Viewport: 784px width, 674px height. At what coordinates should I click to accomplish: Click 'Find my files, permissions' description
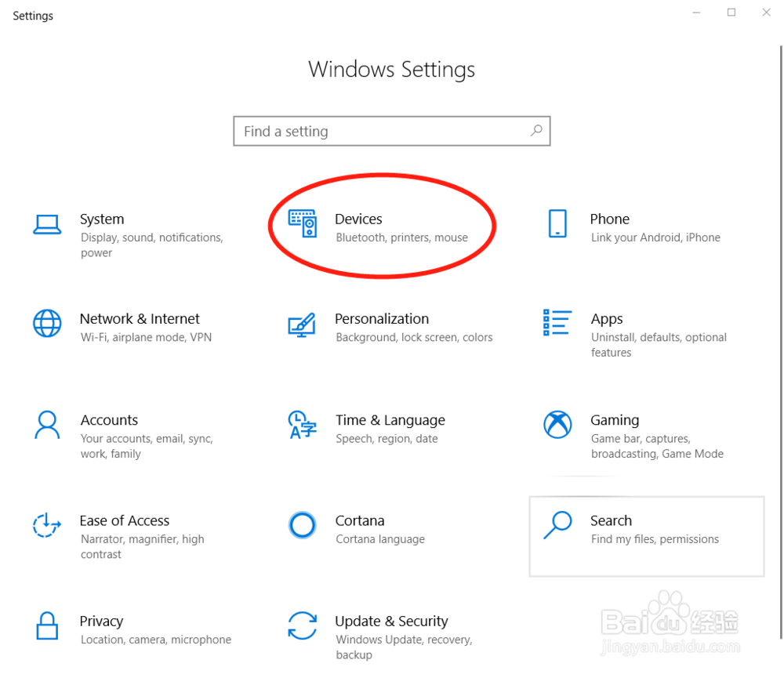click(x=655, y=539)
